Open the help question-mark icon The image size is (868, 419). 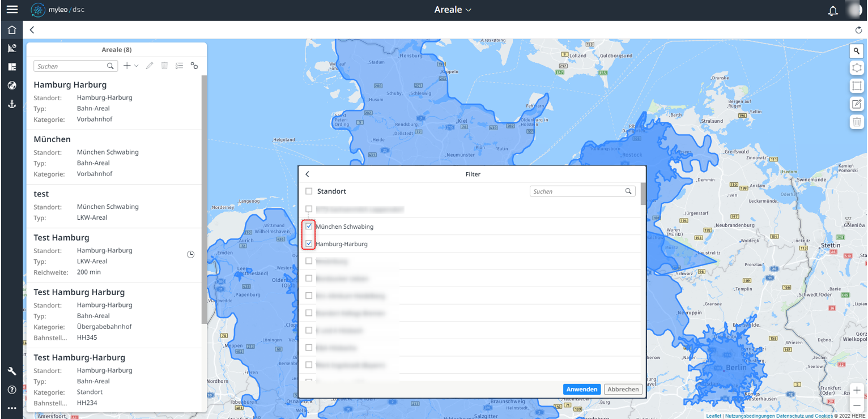(x=12, y=390)
